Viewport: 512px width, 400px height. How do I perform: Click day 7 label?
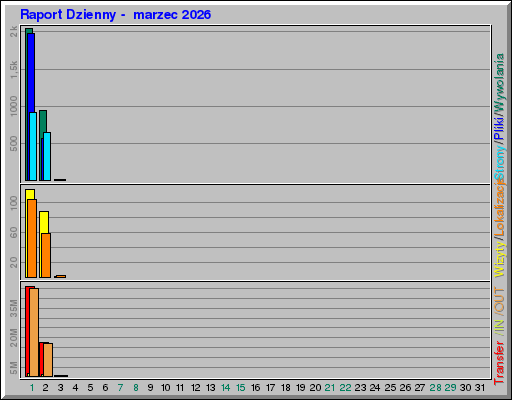120,388
